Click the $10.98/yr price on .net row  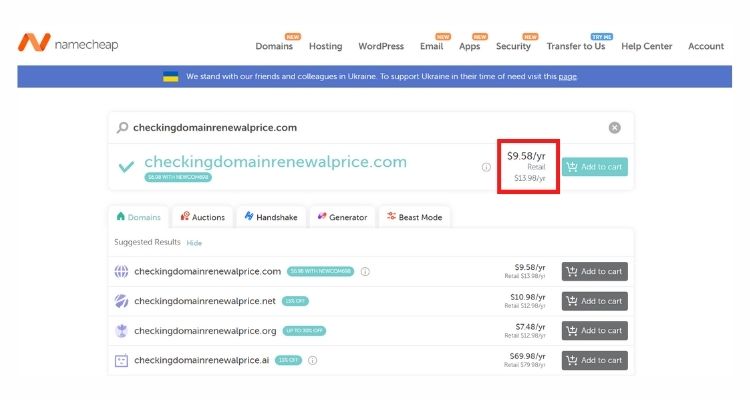point(528,297)
